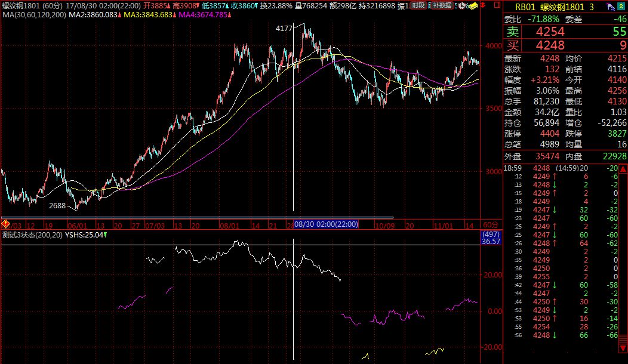Click the 4000 price axis label
The width and height of the screenshot is (628, 364).
coord(494,46)
